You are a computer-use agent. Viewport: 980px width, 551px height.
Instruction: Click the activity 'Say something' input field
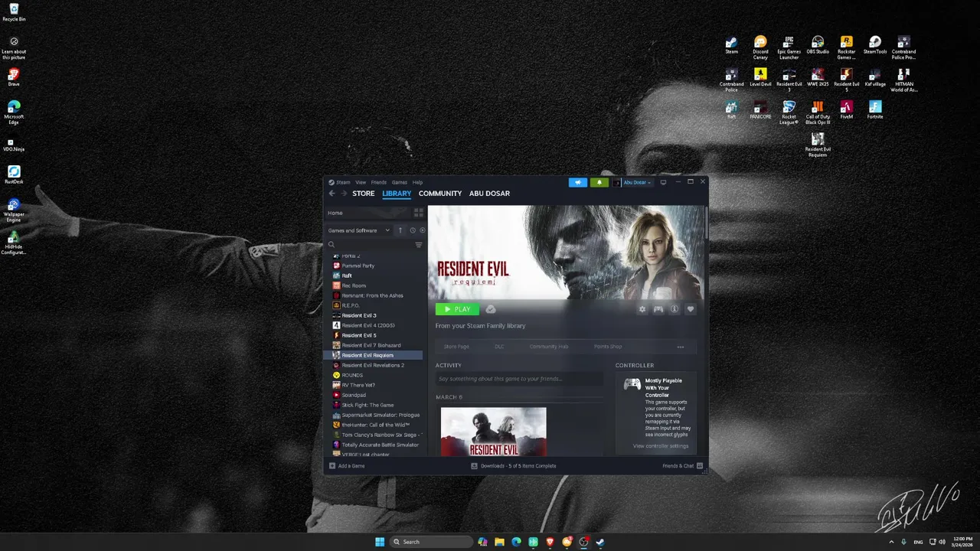tap(519, 379)
